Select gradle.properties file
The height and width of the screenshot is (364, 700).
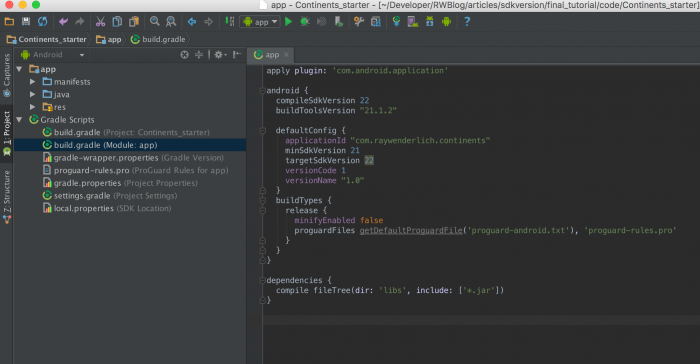point(129,183)
